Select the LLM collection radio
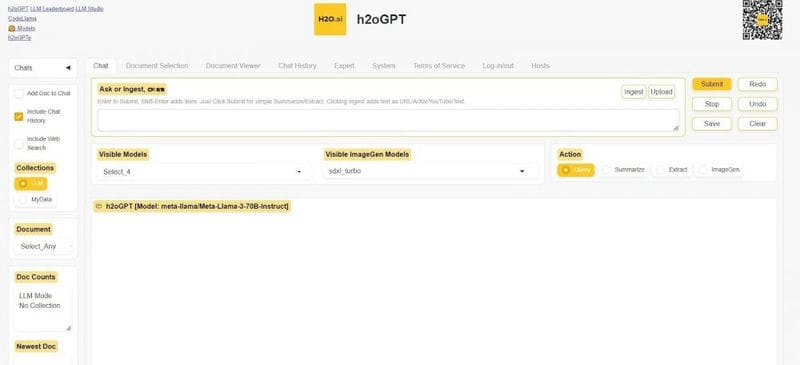The height and width of the screenshot is (365, 800). pos(31,184)
